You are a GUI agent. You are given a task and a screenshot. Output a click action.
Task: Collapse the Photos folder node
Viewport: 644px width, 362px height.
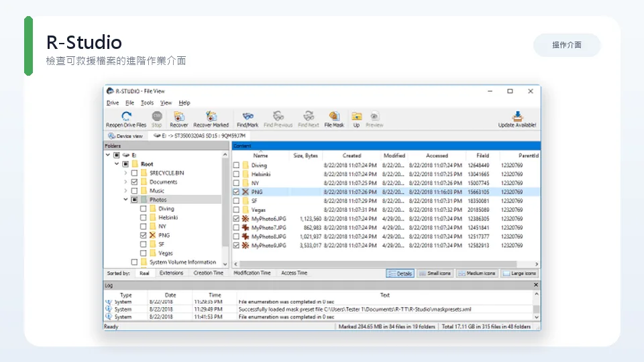coord(125,200)
